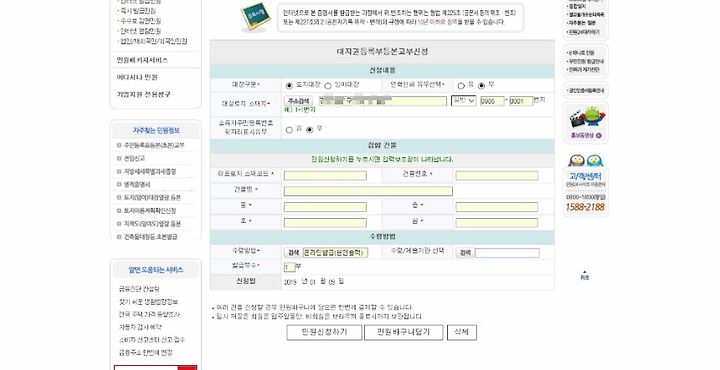Open 즉시발급민원 submenu item

(137, 10)
